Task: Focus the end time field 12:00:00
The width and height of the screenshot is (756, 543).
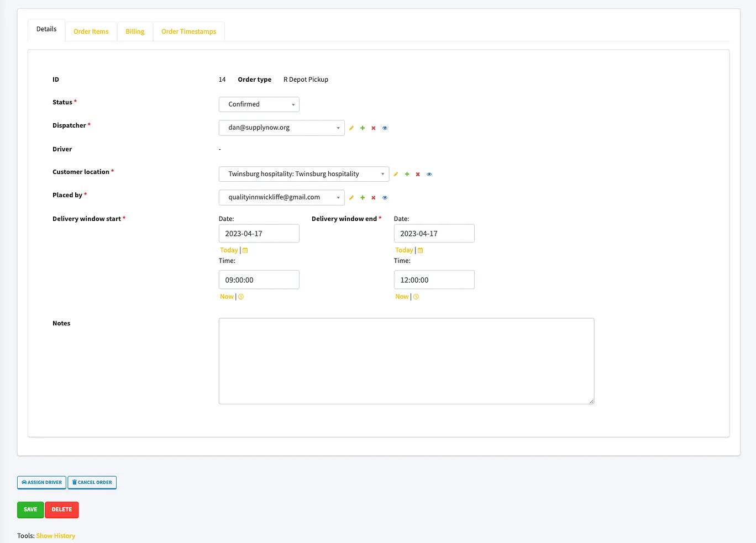Action: pyautogui.click(x=434, y=280)
